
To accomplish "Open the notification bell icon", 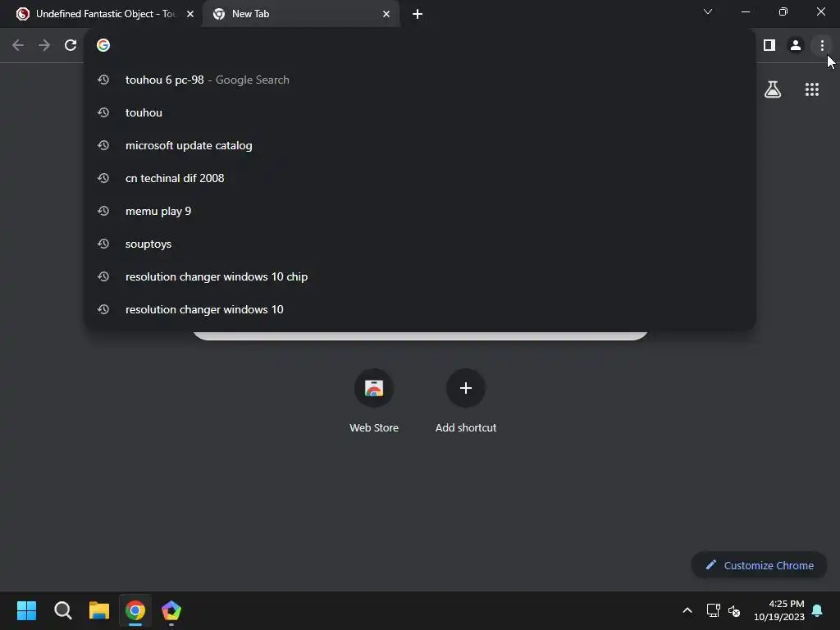I will [x=817, y=610].
